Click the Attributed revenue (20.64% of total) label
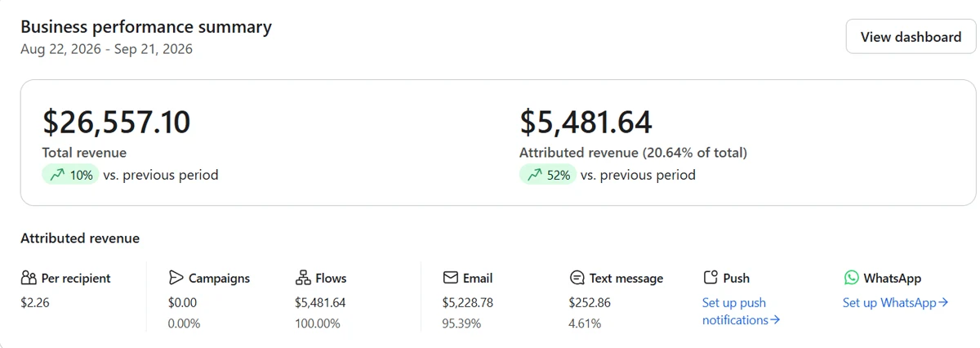This screenshot has height=348, width=980. [x=633, y=153]
